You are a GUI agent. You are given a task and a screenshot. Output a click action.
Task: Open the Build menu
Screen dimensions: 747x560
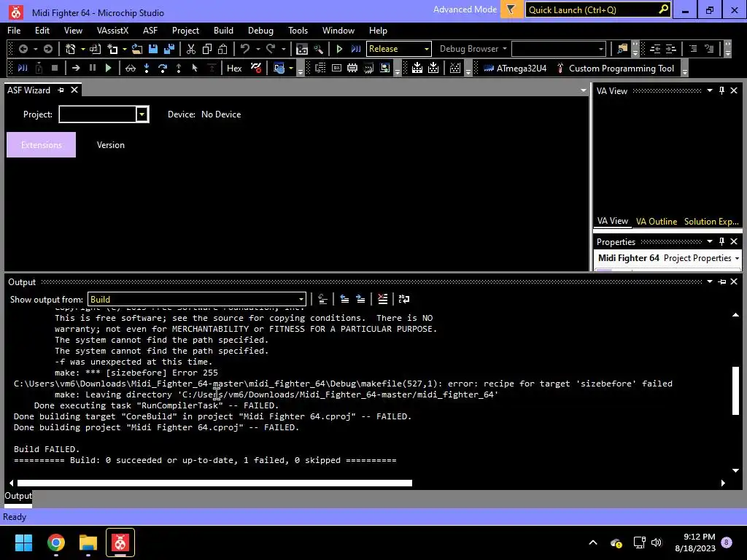pos(223,31)
